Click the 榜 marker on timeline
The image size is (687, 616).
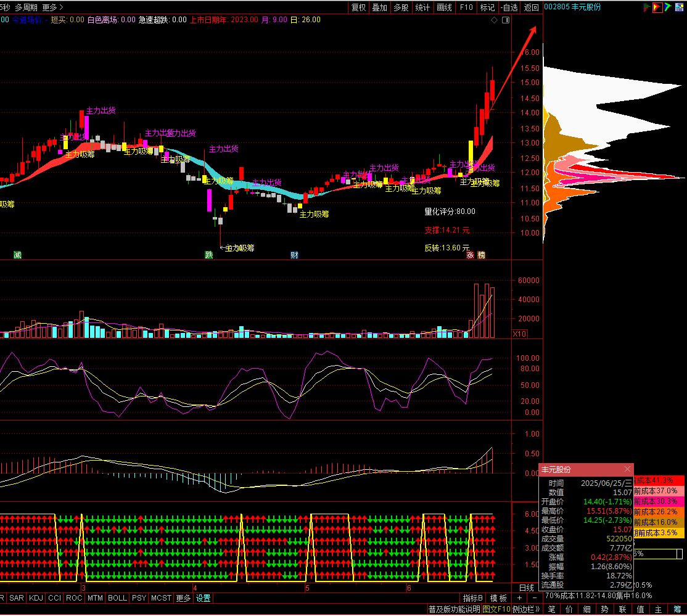482,255
